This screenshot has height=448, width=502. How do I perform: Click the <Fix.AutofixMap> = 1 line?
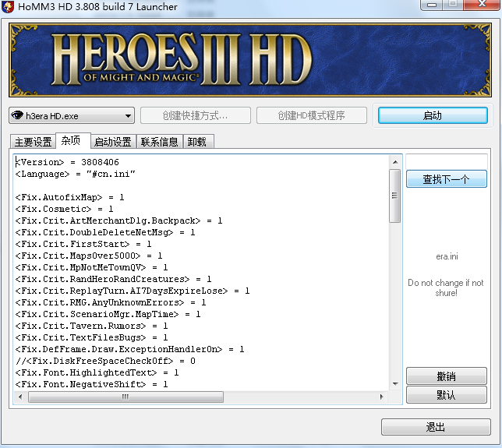click(x=70, y=197)
